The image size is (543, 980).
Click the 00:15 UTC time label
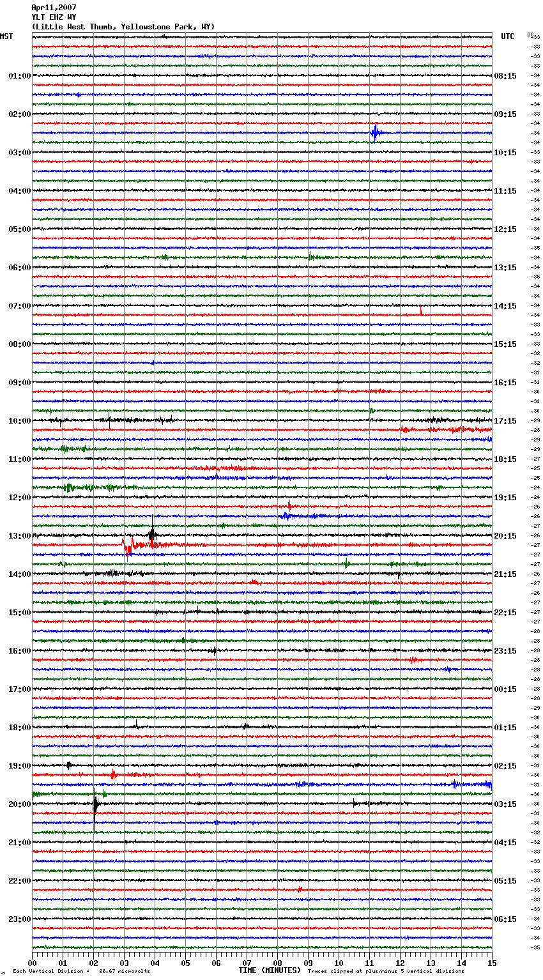[x=505, y=689]
